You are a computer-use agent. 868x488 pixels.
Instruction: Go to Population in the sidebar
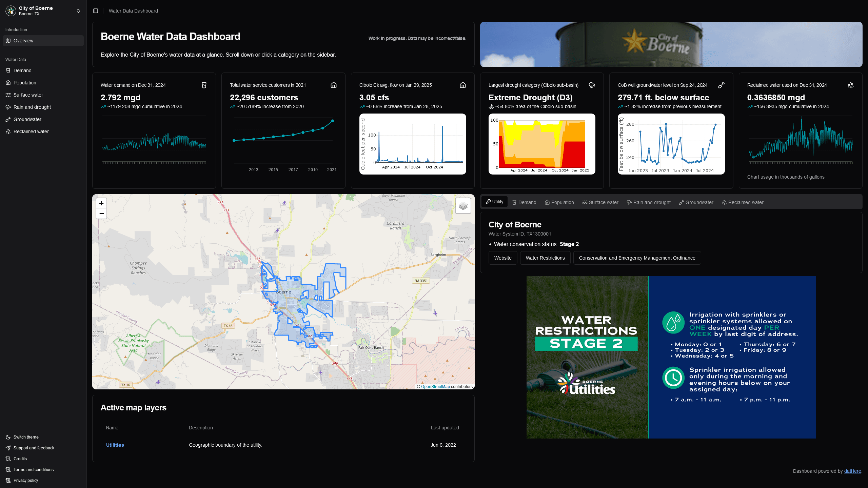tap(43, 83)
